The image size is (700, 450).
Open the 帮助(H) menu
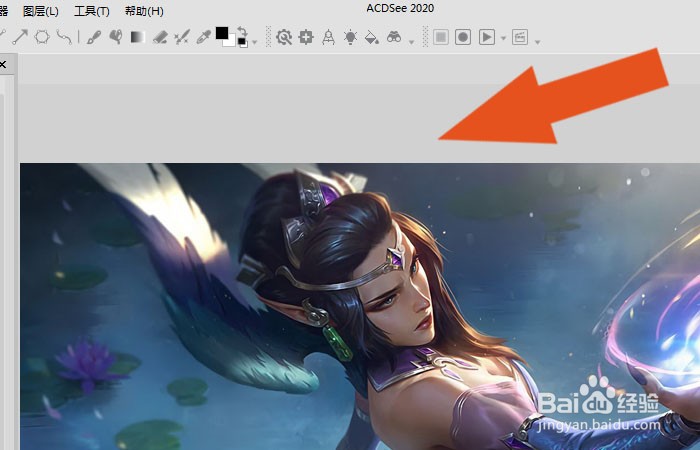144,11
